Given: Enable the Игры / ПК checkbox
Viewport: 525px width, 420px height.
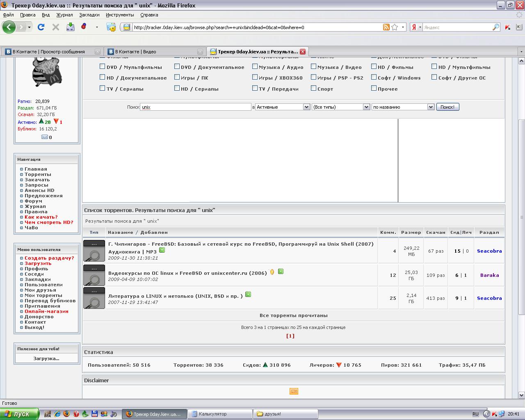Looking at the screenshot, I should pos(177,77).
